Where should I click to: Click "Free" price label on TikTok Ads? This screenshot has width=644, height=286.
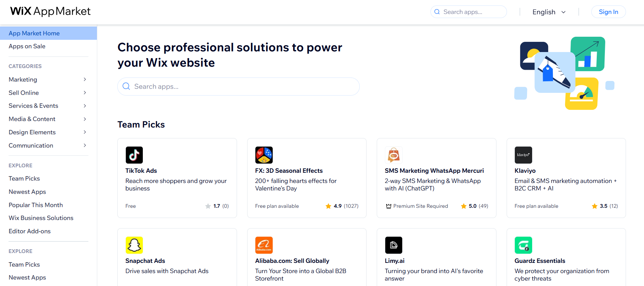[x=131, y=206]
